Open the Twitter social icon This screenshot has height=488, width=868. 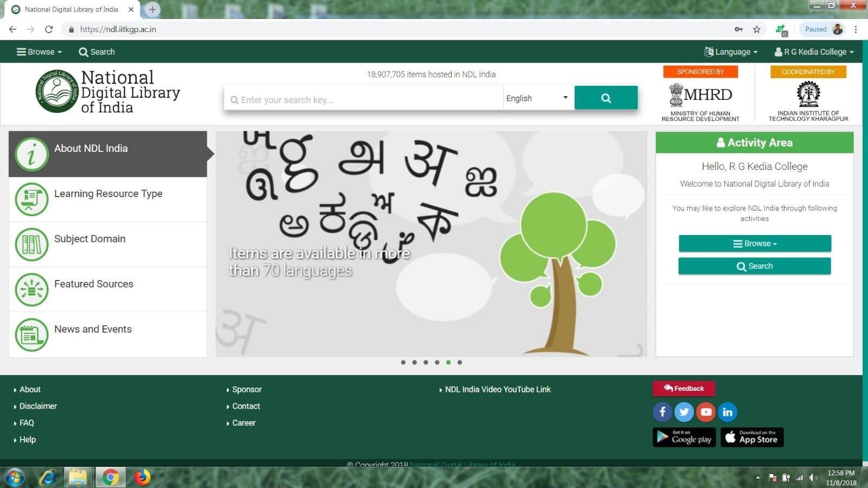coord(684,412)
